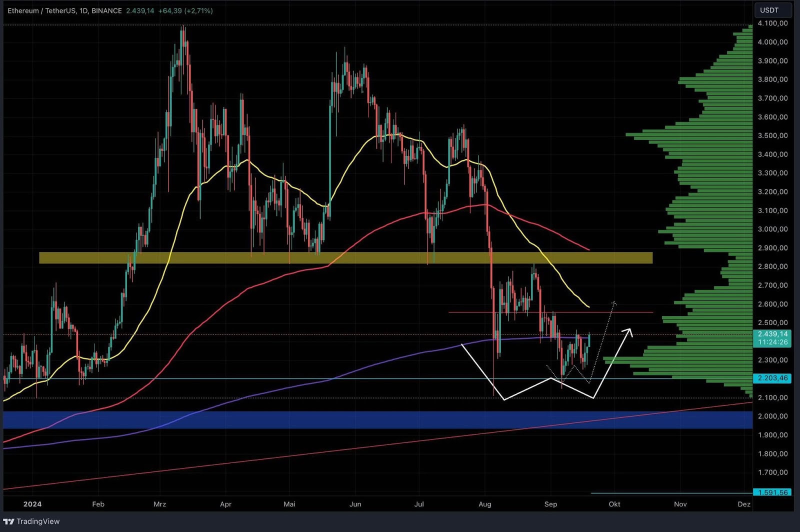Open the USDT currency selector
Viewport: 800px width, 532px height.
coord(772,10)
